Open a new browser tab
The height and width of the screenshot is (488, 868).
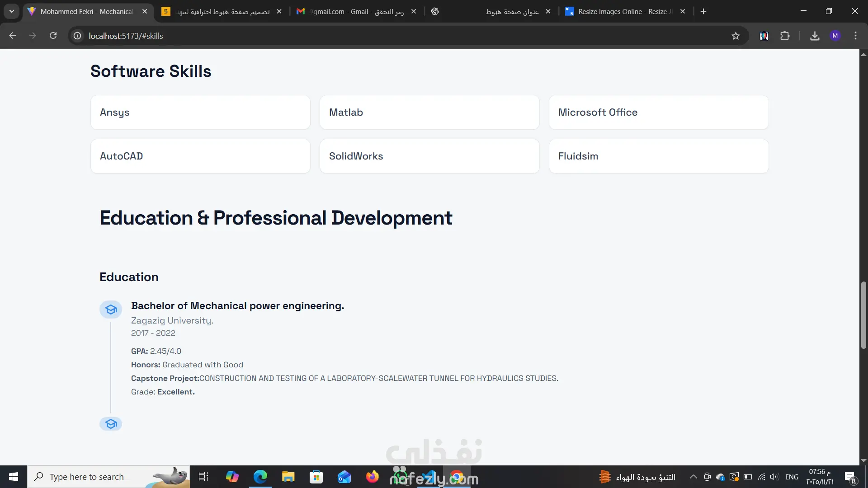[x=703, y=11]
